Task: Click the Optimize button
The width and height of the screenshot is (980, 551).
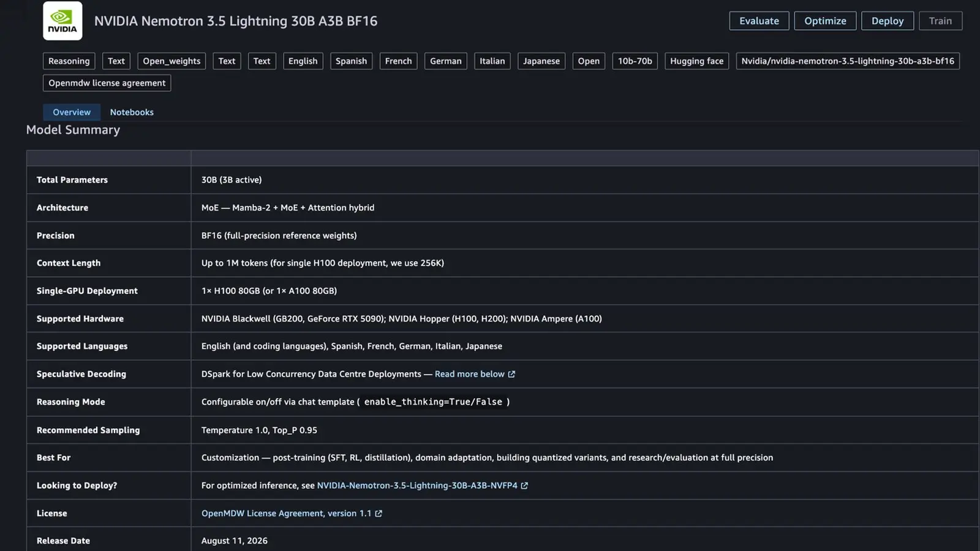Action: (x=825, y=21)
